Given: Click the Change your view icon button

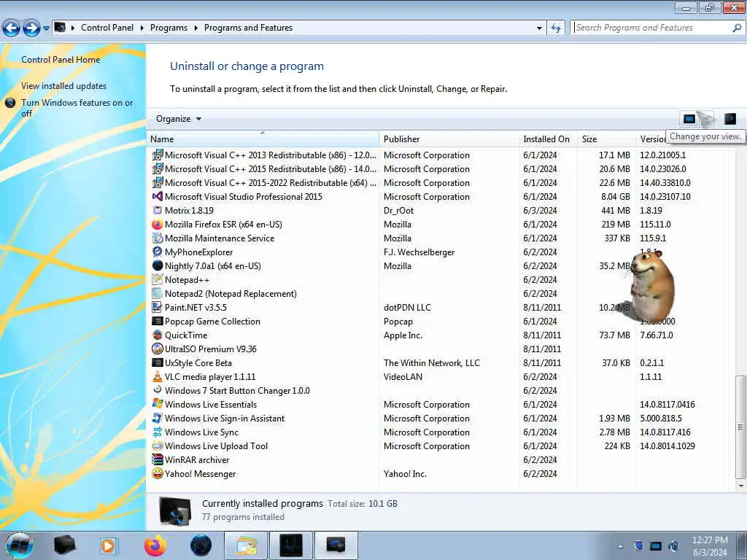Looking at the screenshot, I should click(x=689, y=119).
